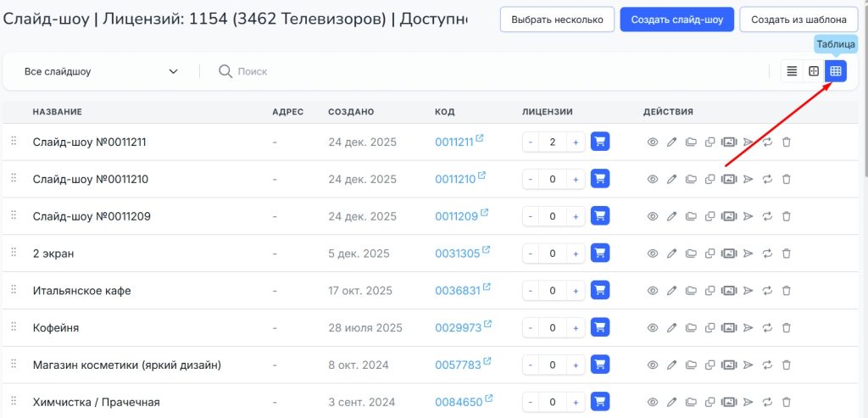Open code link 0036831

click(458, 291)
